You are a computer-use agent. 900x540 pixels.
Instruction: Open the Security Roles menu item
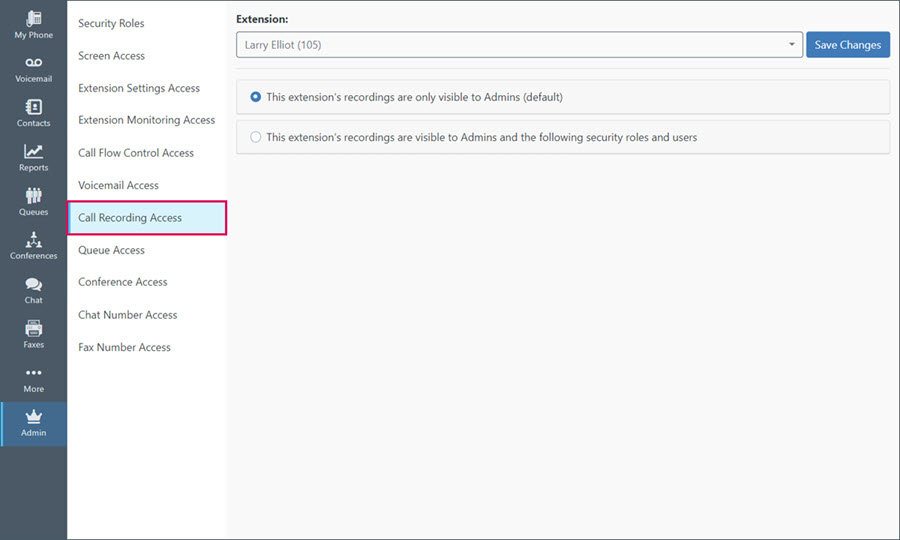[111, 24]
